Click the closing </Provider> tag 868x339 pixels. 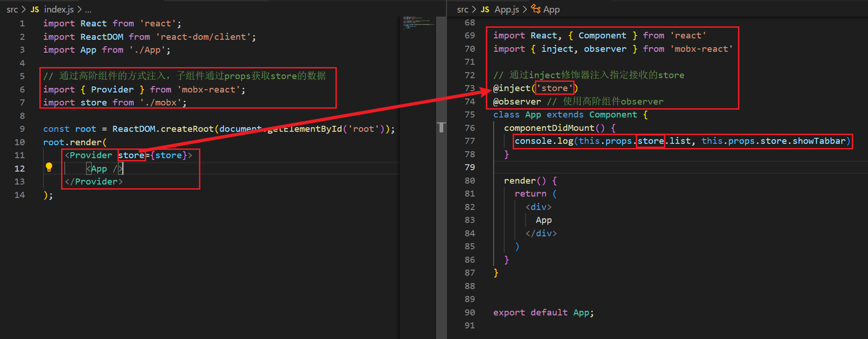pos(93,181)
